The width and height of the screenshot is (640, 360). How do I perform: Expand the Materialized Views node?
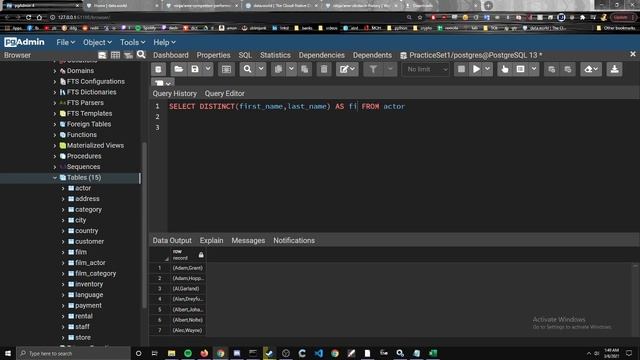[55, 145]
